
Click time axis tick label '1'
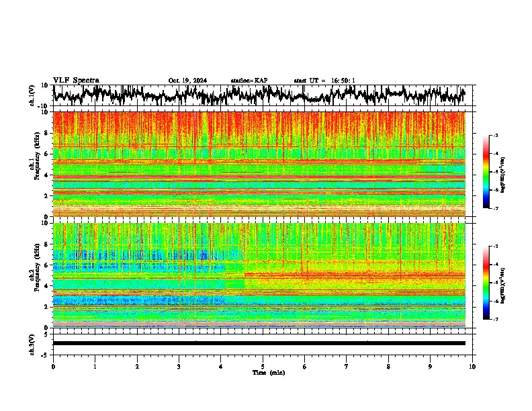click(95, 367)
